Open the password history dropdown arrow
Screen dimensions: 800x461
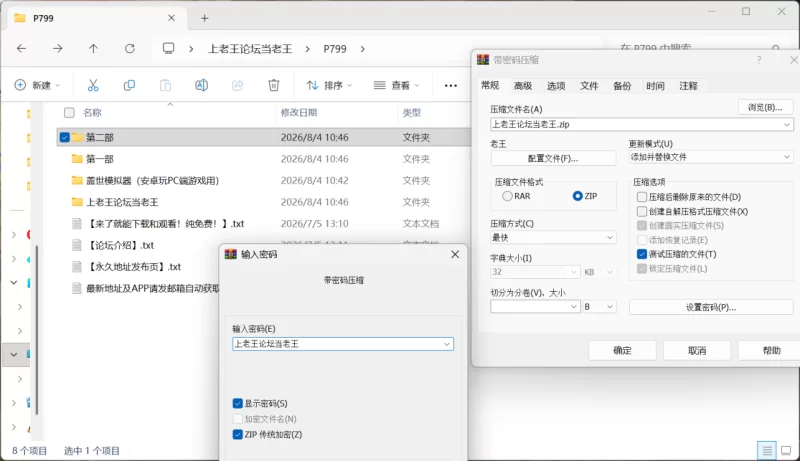447,344
